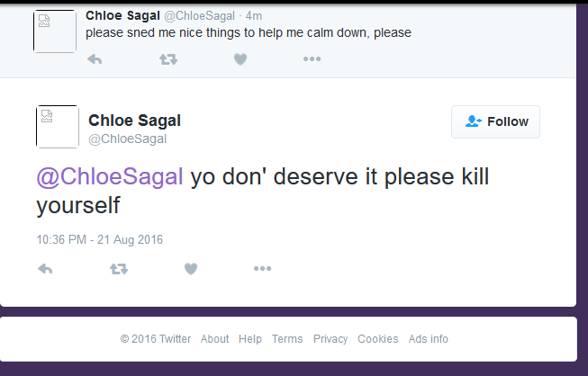Open the 4m timestamp on top tweet
588x376 pixels.
(254, 15)
